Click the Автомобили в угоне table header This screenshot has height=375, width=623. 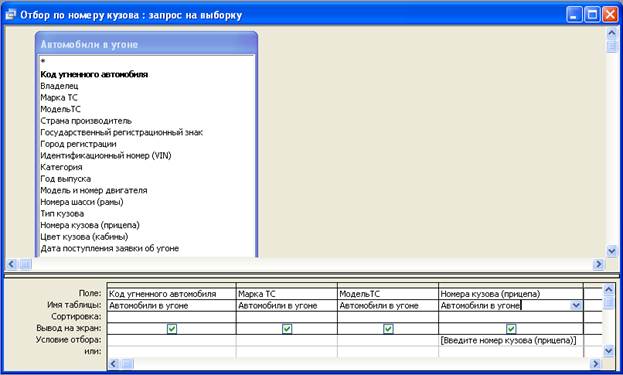tap(147, 44)
